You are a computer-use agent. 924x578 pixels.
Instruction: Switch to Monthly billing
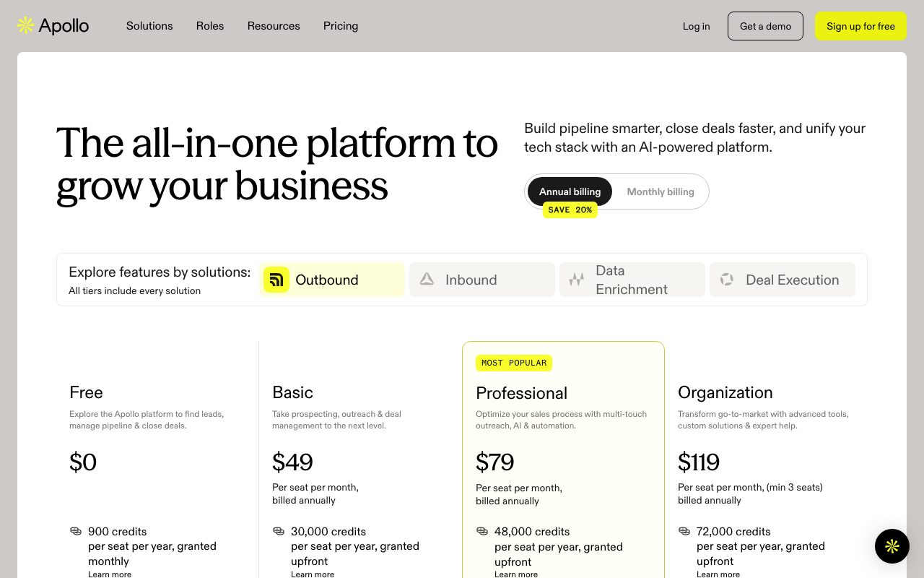(661, 191)
